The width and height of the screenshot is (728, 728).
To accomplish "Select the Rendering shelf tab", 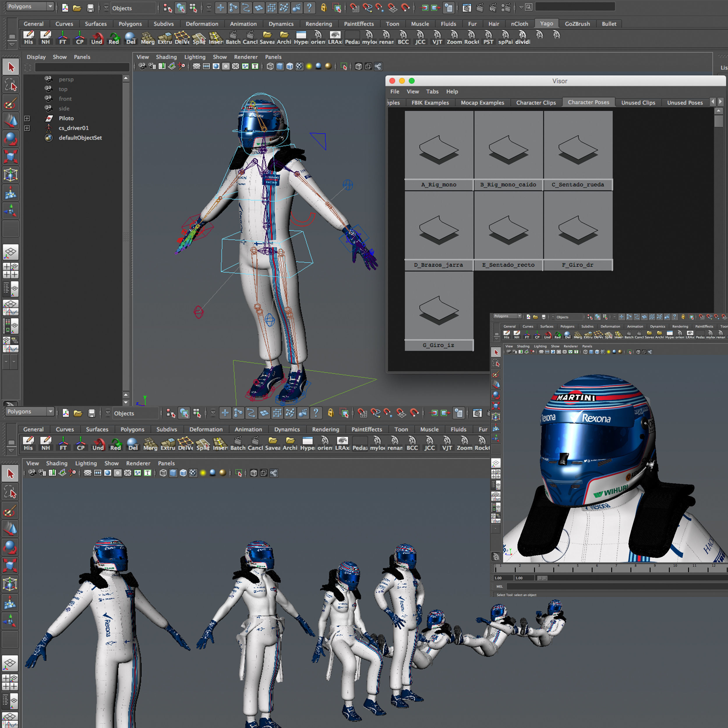I will [x=318, y=24].
